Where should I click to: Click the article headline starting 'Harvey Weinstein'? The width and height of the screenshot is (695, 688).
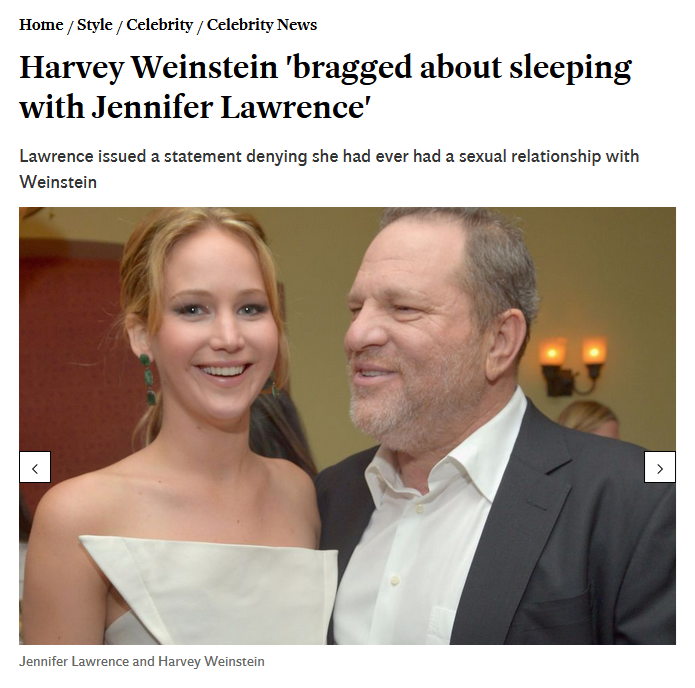click(x=326, y=87)
